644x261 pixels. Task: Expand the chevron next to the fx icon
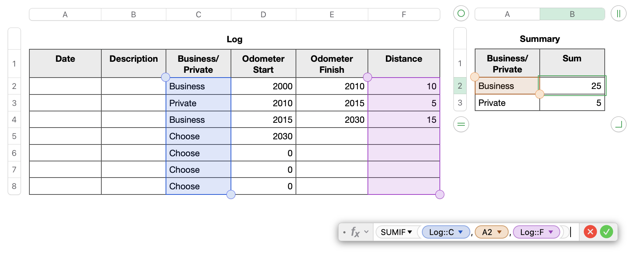click(366, 232)
